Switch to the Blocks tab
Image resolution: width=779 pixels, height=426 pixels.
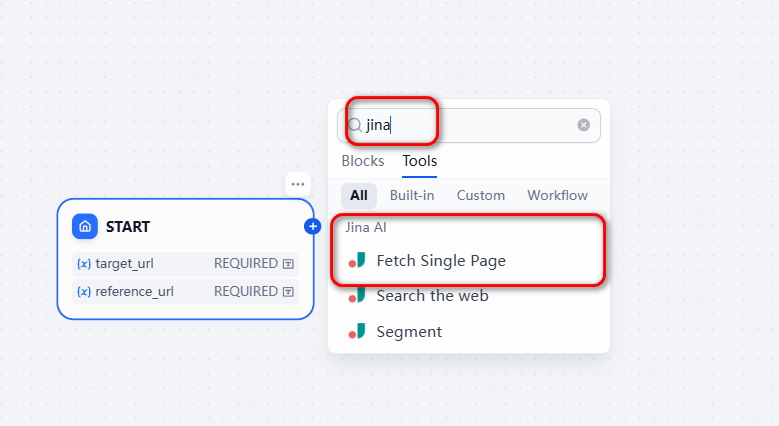[x=362, y=161]
